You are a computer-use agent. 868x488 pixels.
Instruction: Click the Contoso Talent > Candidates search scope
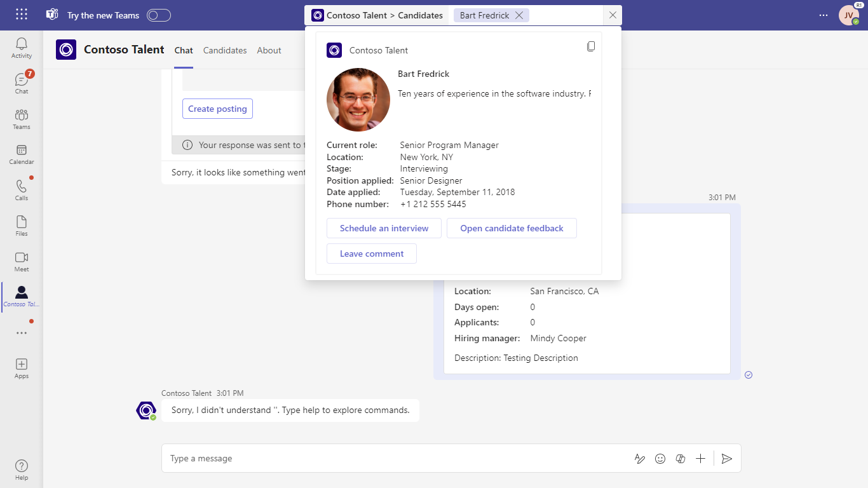point(377,15)
